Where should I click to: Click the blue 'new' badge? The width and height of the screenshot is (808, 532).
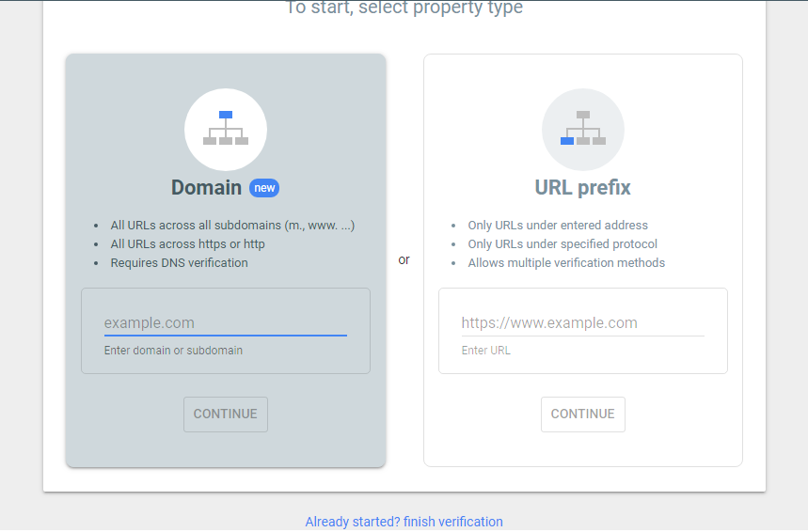[264, 188]
